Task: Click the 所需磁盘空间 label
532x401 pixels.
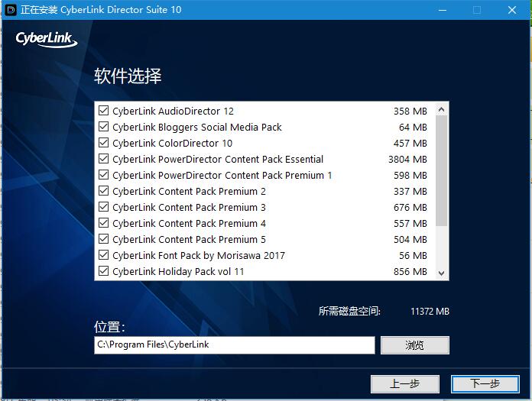Action: pos(349,311)
